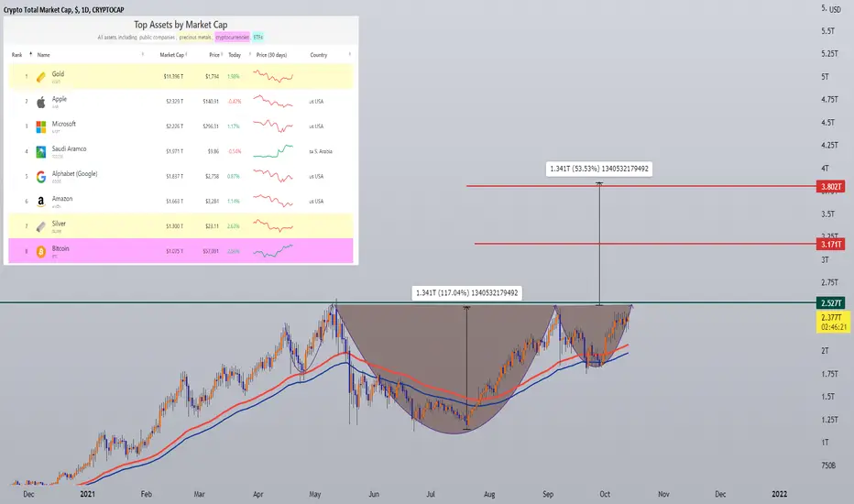Click the 'Oct' time axis label
This screenshot has height=504, width=854.
605,494
